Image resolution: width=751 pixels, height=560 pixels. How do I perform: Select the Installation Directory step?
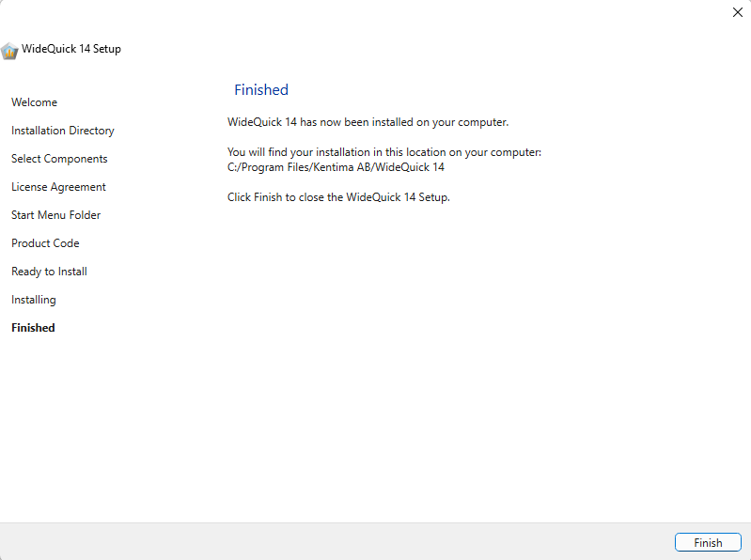63,131
